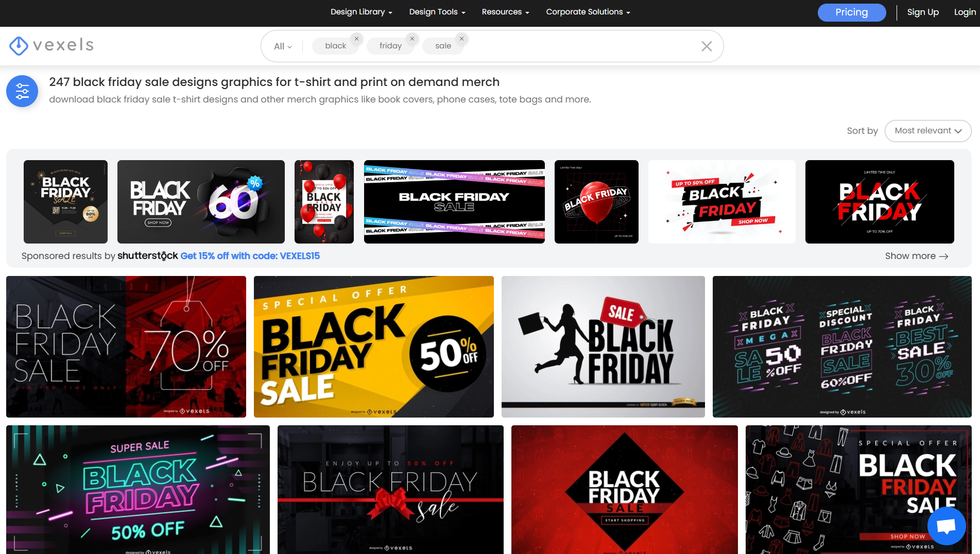Open sponsored red balloons poster thumbnail
This screenshot has height=554, width=980.
point(324,202)
